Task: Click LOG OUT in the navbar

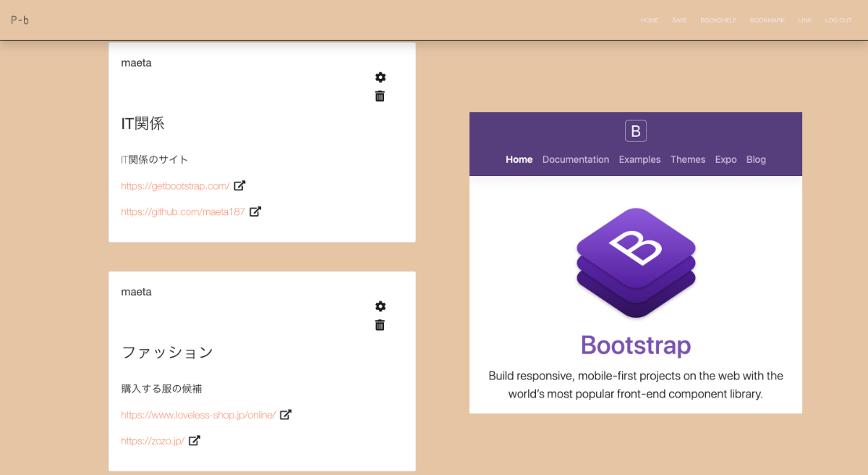Action: click(x=838, y=20)
